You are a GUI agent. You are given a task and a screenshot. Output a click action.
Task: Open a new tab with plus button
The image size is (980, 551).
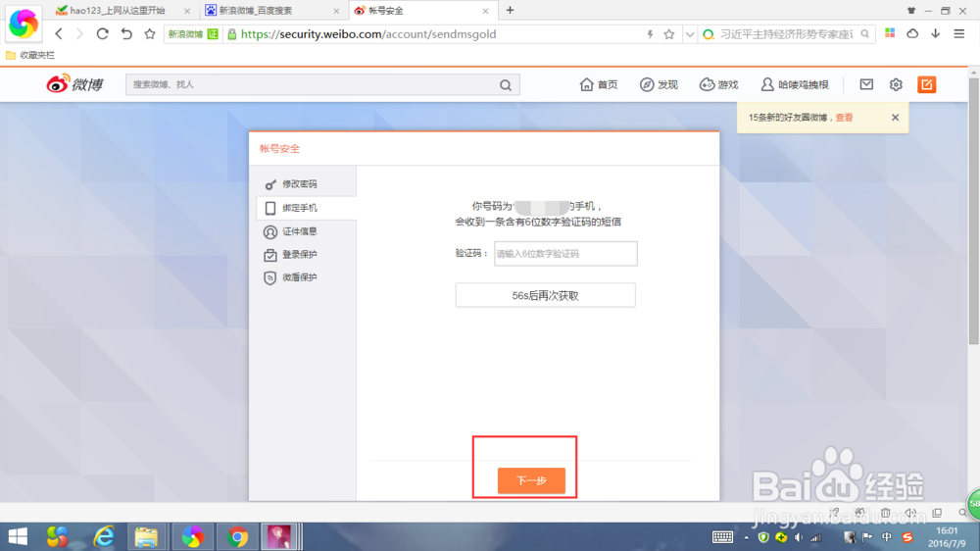pyautogui.click(x=510, y=10)
